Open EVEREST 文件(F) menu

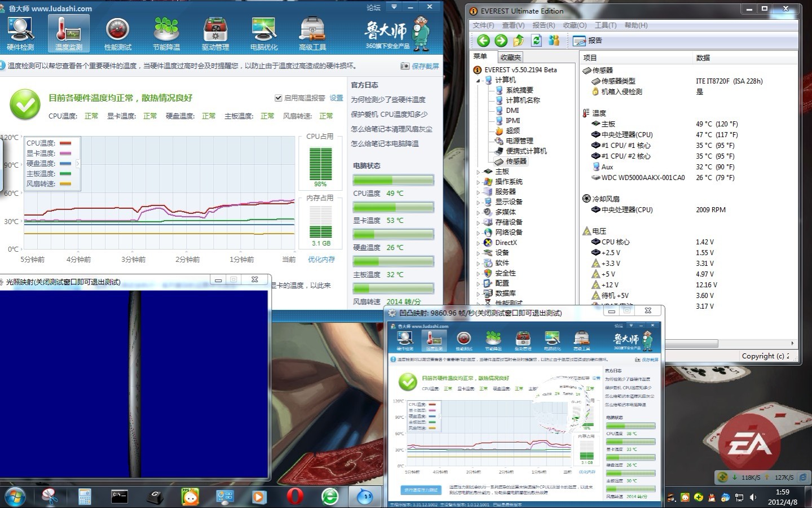(483, 25)
